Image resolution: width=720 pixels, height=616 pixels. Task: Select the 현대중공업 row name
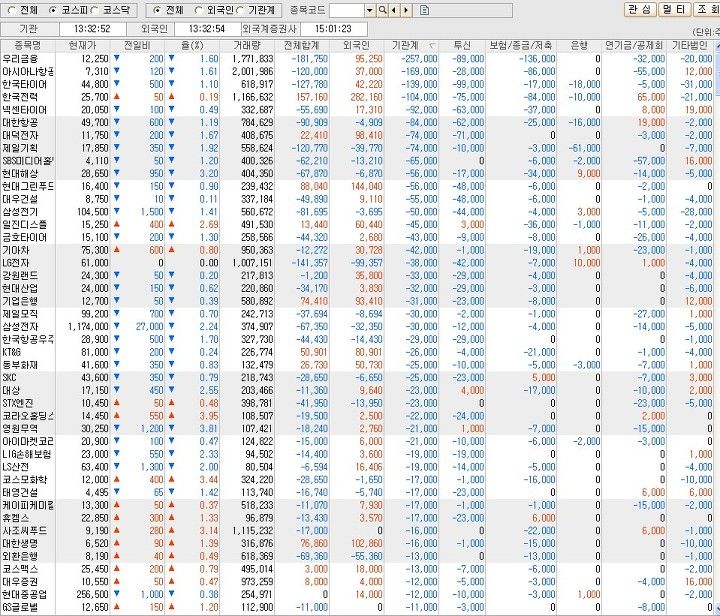coord(24,594)
